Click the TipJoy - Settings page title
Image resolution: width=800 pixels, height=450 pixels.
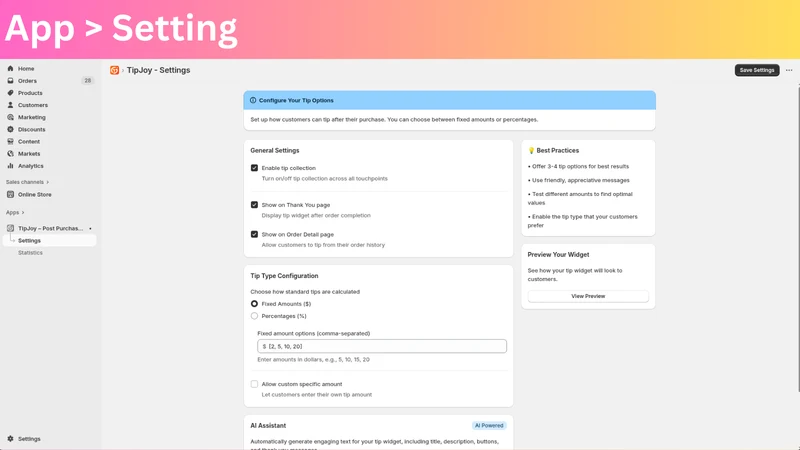(x=158, y=70)
